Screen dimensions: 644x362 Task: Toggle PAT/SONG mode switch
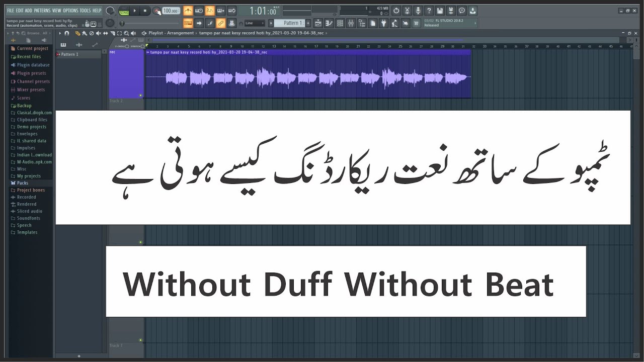click(x=124, y=11)
